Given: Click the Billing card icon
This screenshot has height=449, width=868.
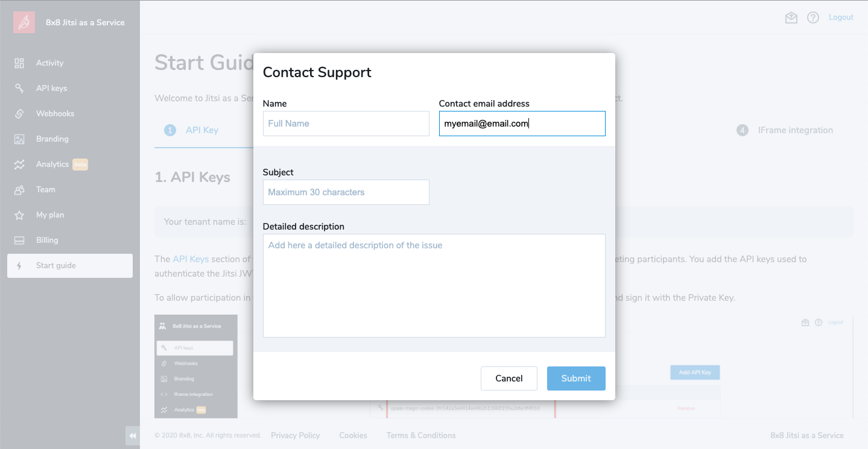Looking at the screenshot, I should [19, 240].
